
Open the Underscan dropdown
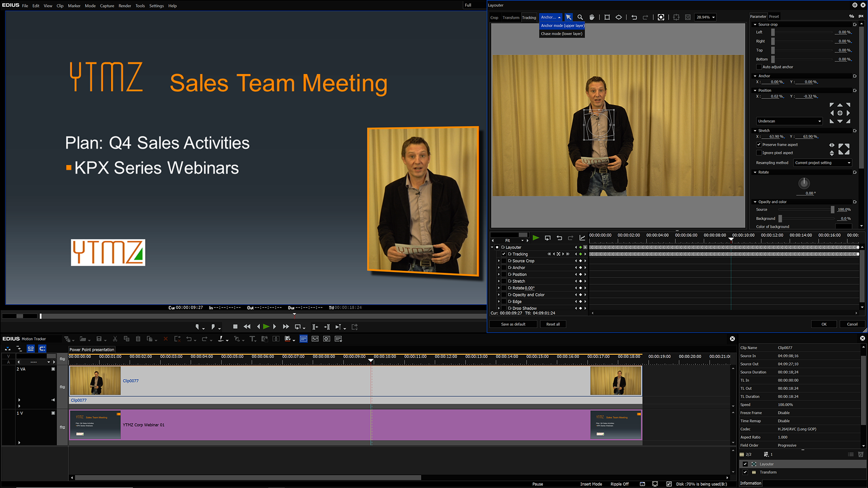click(x=789, y=121)
